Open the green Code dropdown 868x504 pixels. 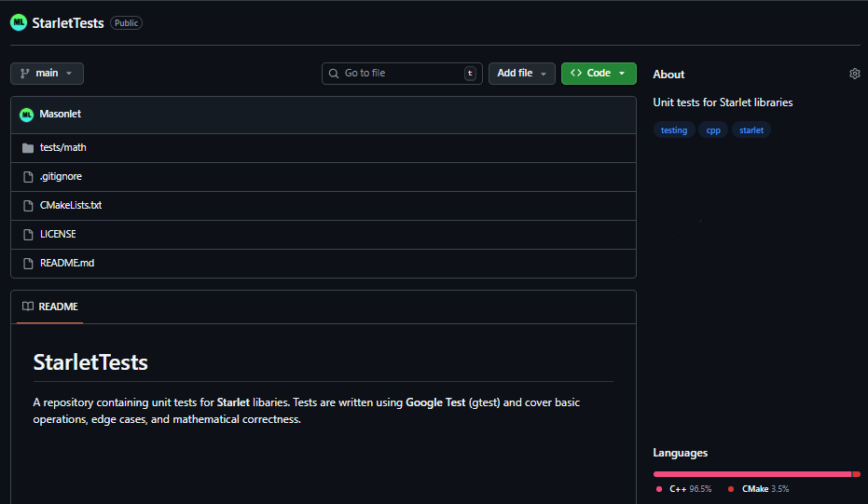pyautogui.click(x=599, y=74)
